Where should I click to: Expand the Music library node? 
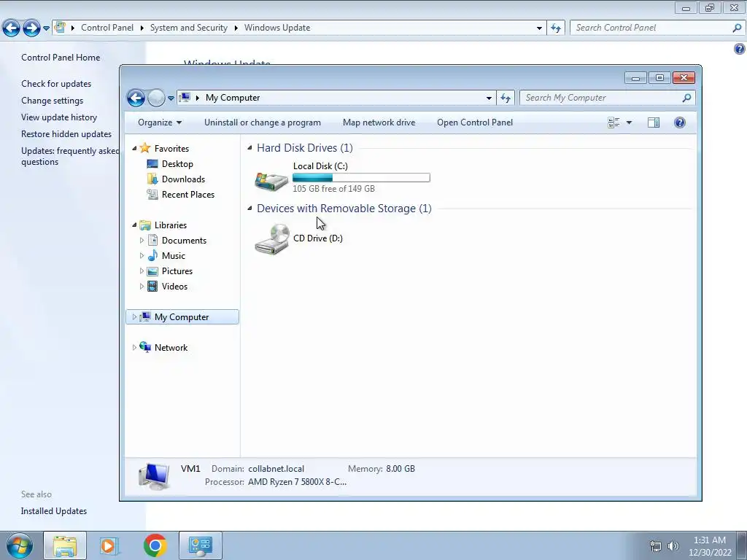[x=142, y=256]
